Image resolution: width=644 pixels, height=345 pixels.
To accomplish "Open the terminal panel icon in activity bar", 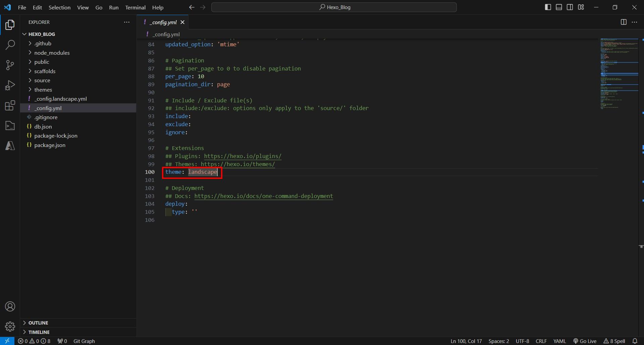I will tap(10, 126).
